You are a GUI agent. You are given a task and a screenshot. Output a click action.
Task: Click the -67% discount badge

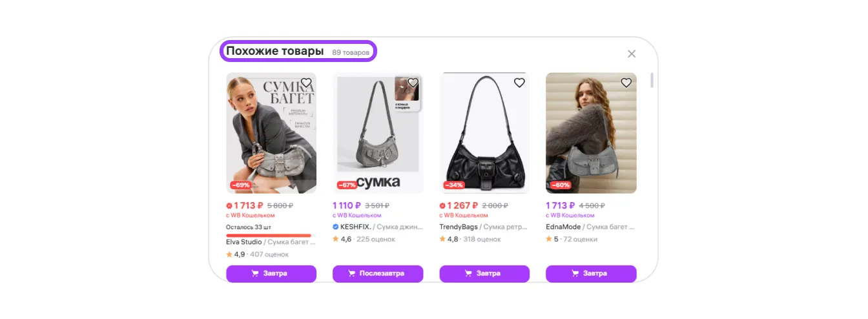[x=347, y=185]
